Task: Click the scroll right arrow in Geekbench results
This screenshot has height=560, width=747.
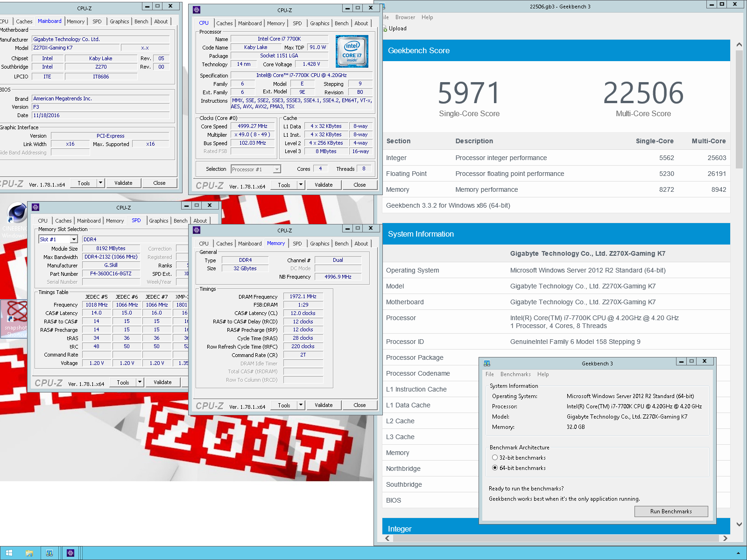Action: click(725, 538)
